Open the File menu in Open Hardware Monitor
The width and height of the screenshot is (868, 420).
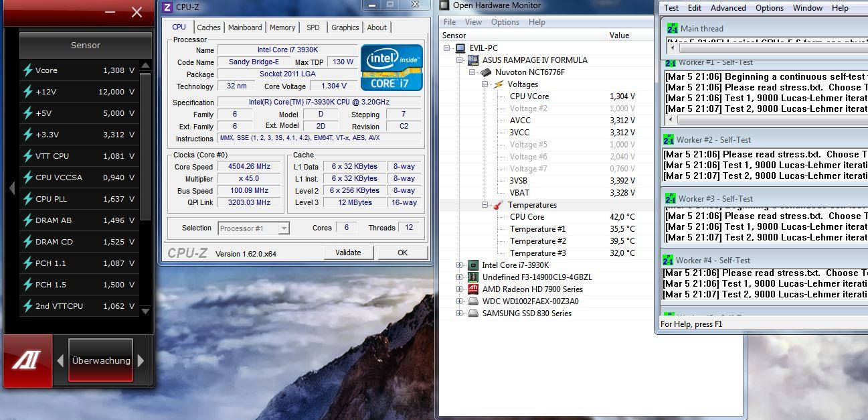click(450, 22)
